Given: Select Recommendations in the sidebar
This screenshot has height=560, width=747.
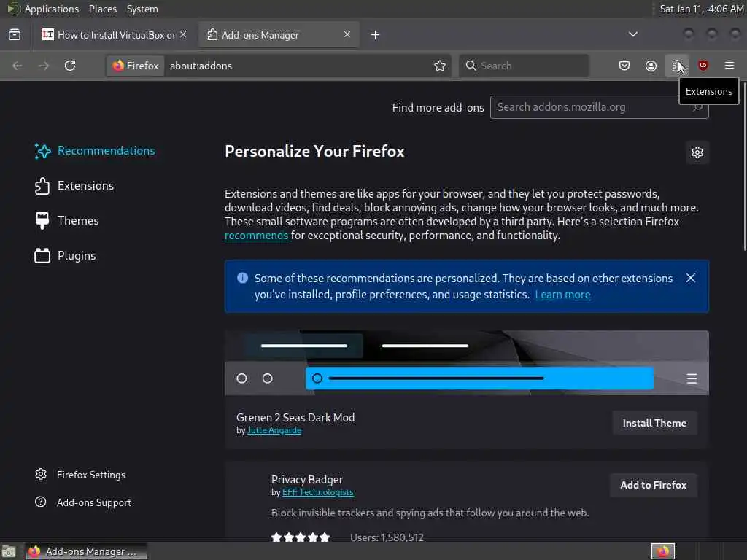Looking at the screenshot, I should [x=96, y=151].
